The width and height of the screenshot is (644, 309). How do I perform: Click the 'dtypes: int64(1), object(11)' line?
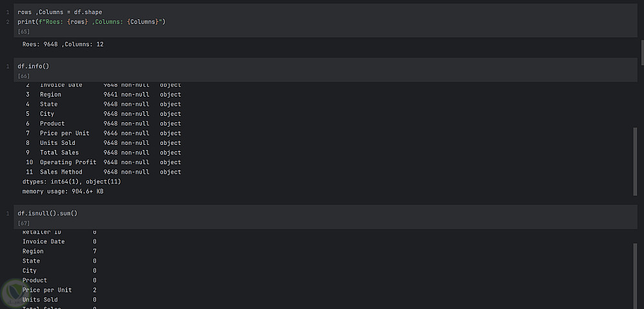[71, 182]
